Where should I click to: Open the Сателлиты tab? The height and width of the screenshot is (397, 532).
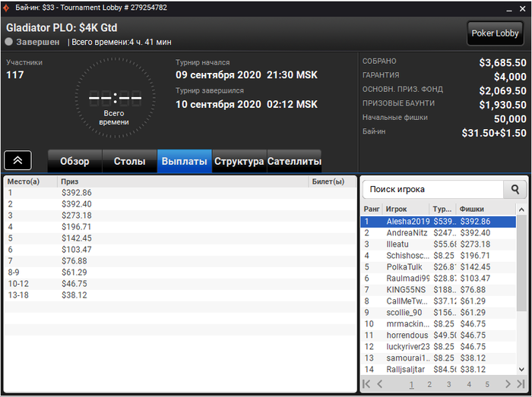pos(294,161)
